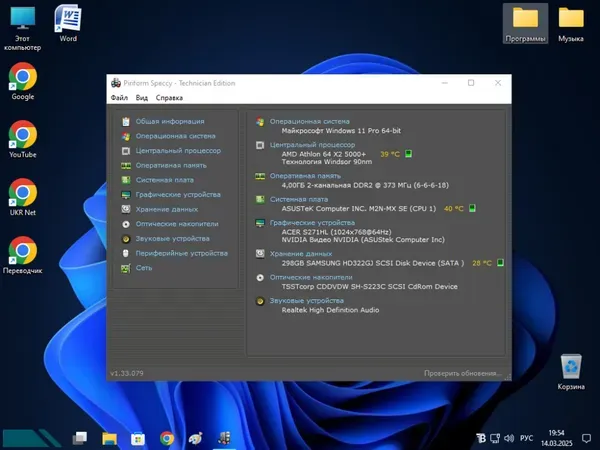Viewport: 600px width, 450px height.
Task: Select the YouTube desktop shortcut
Action: tap(23, 140)
